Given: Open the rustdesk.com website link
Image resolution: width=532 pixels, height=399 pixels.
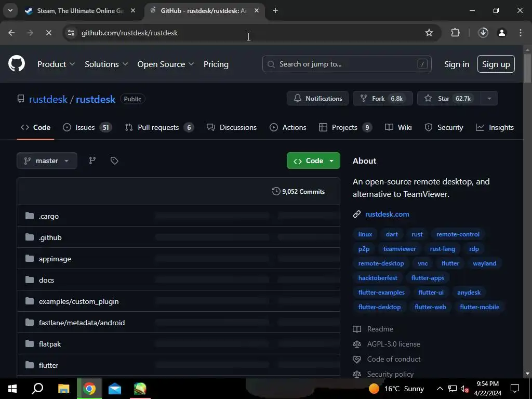Looking at the screenshot, I should [x=387, y=215].
